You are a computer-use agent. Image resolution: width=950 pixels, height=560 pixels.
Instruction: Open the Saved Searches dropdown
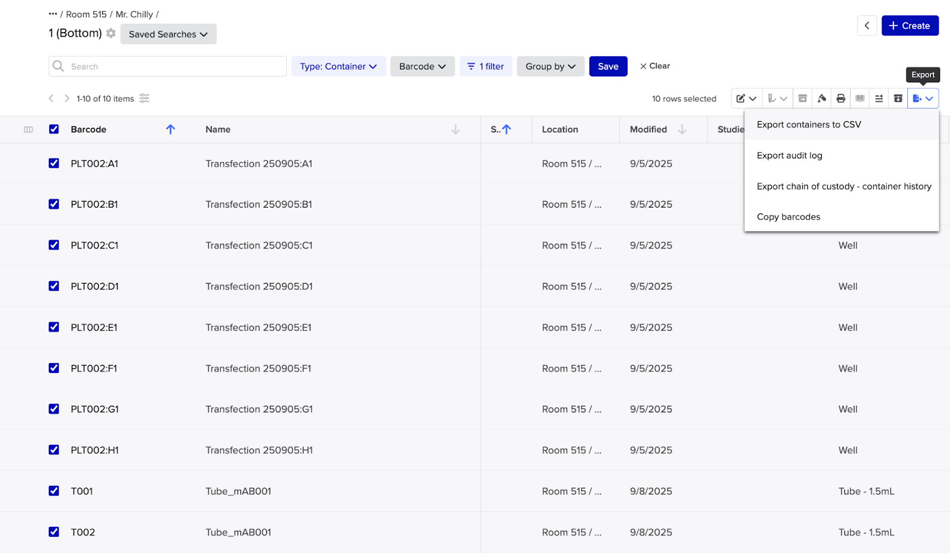[x=168, y=34]
